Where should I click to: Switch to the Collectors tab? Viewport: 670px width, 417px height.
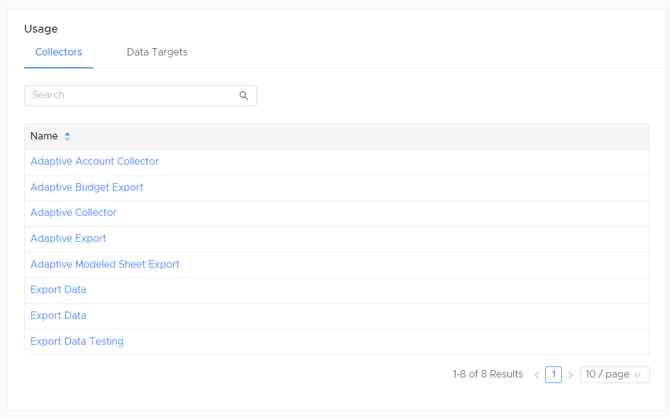[x=59, y=52]
